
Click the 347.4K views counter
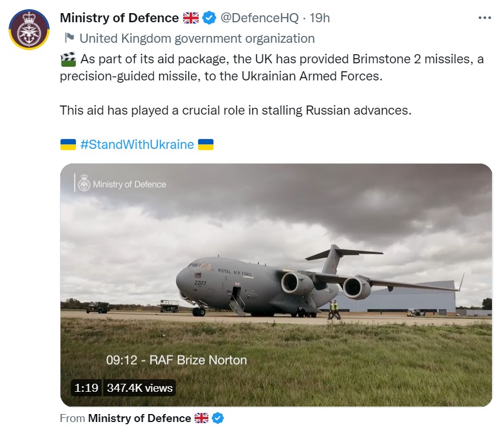[139, 388]
